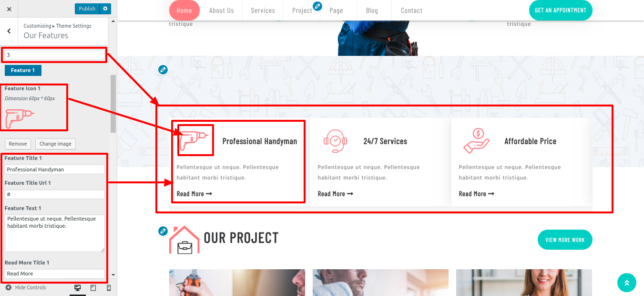Image resolution: width=644 pixels, height=296 pixels.
Task: Open the Blog menu item
Action: [x=372, y=11]
